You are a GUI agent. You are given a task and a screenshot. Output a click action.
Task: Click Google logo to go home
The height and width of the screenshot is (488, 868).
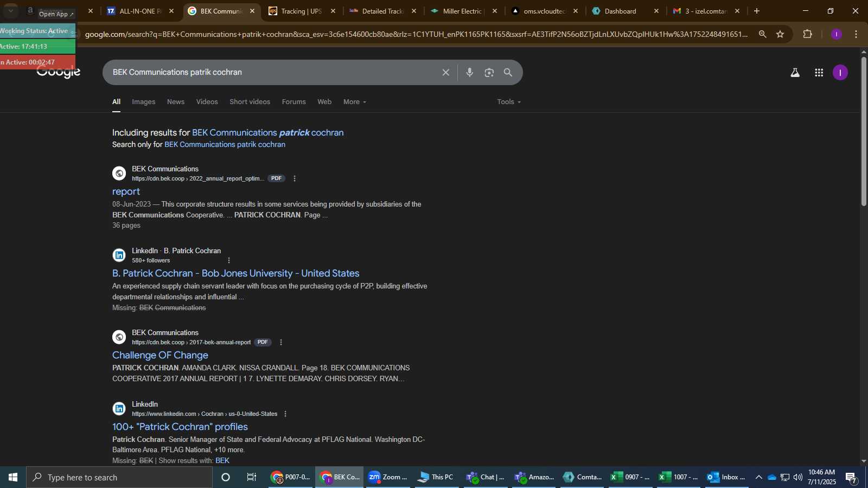[59, 73]
